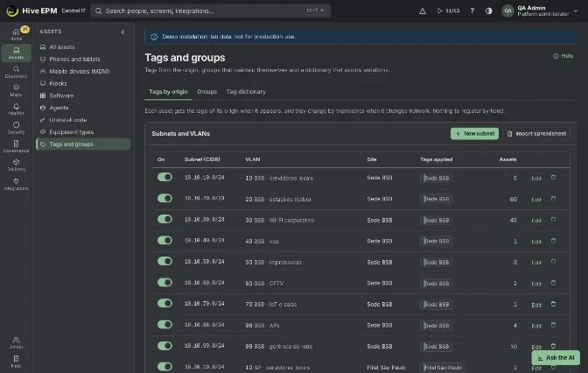Delete the 10.10.20.0/23 subnet row

coord(553,199)
